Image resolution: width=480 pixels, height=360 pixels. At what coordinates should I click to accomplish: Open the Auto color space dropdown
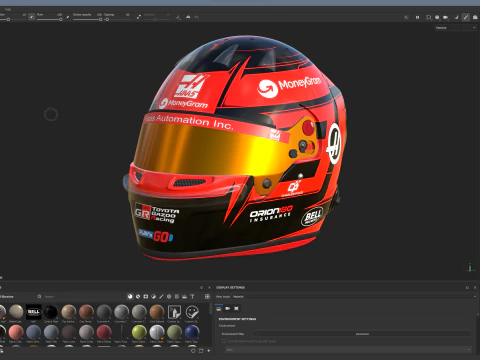coord(348,349)
